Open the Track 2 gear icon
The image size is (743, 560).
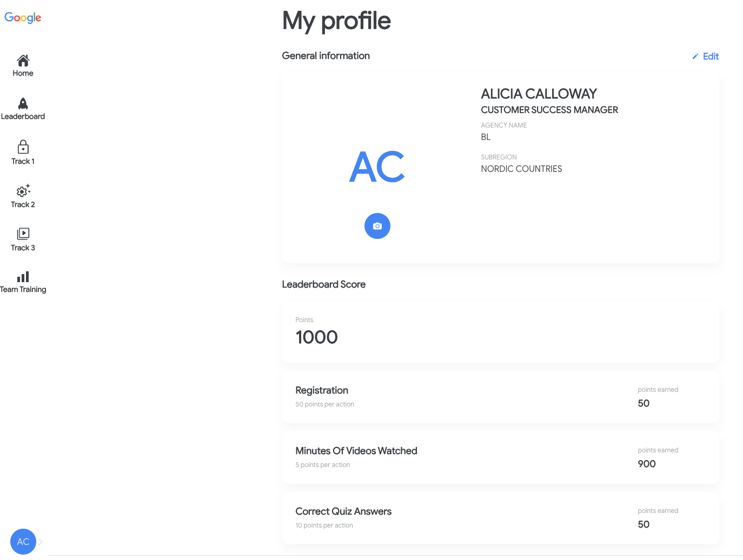[23, 190]
